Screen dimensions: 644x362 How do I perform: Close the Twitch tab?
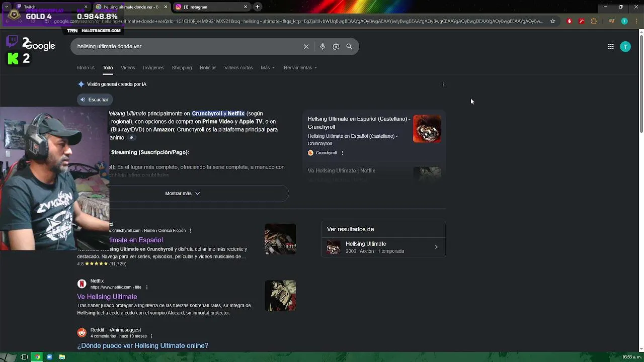click(x=86, y=7)
